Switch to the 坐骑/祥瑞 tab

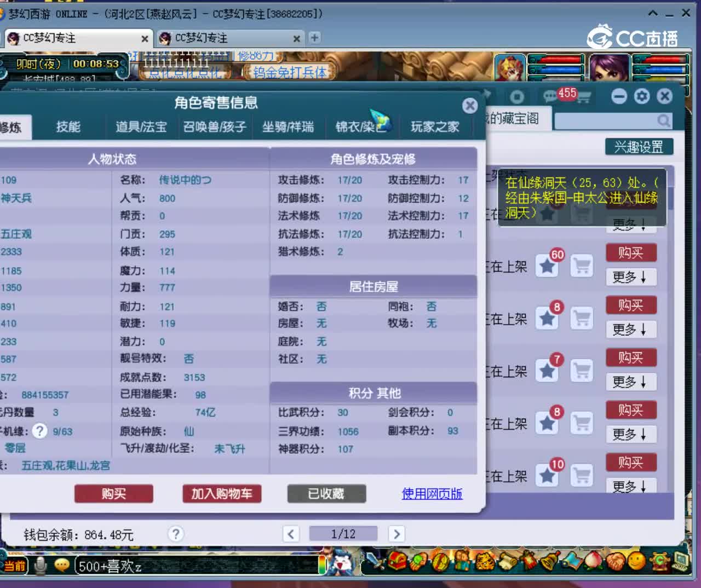click(288, 127)
